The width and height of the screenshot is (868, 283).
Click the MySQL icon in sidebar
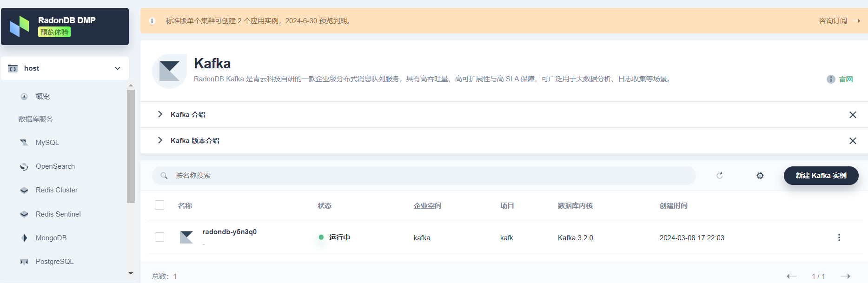pyautogui.click(x=24, y=143)
